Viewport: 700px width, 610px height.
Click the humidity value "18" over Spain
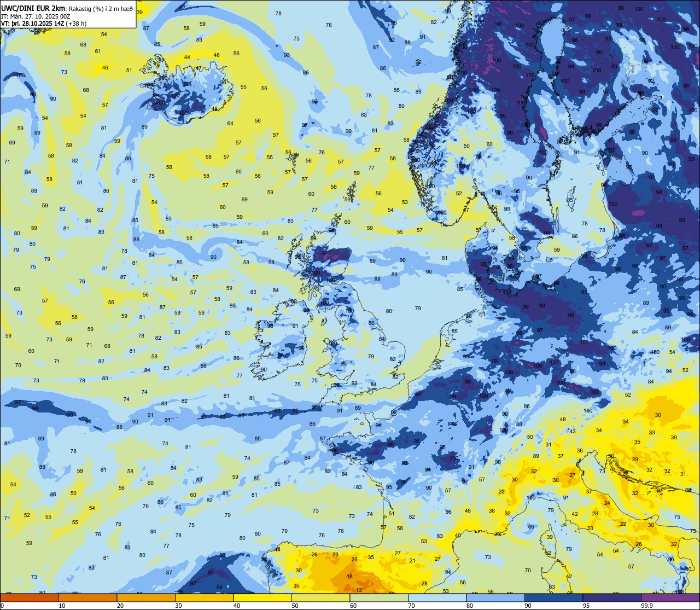pos(349,577)
